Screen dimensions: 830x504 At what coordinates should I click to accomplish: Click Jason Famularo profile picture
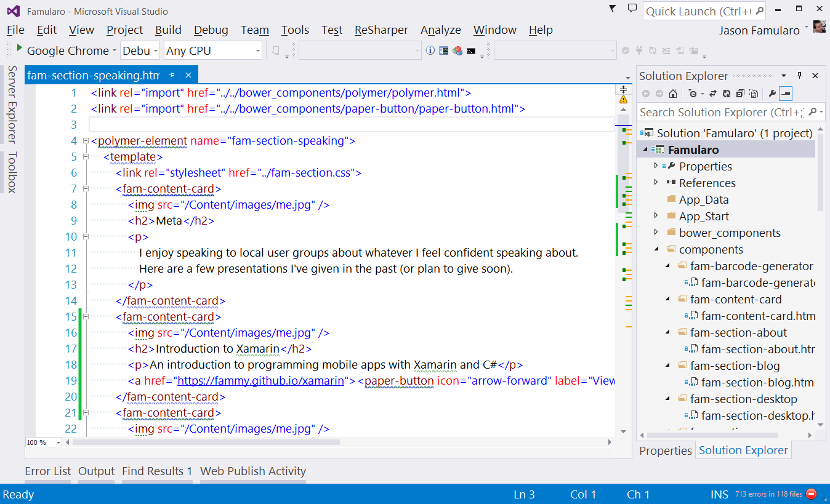click(x=819, y=27)
